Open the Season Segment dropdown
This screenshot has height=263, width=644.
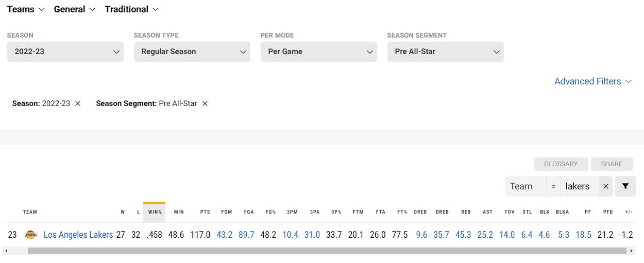tap(446, 51)
